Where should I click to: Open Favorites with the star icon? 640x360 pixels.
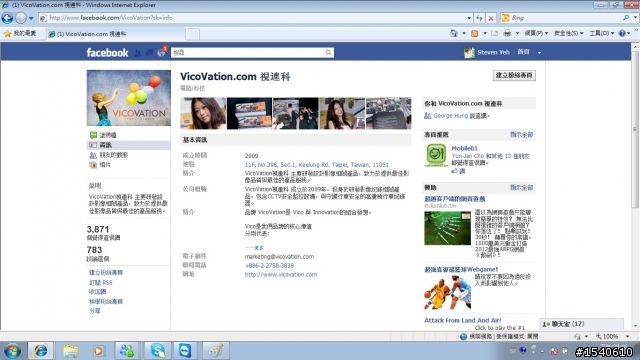click(20, 34)
